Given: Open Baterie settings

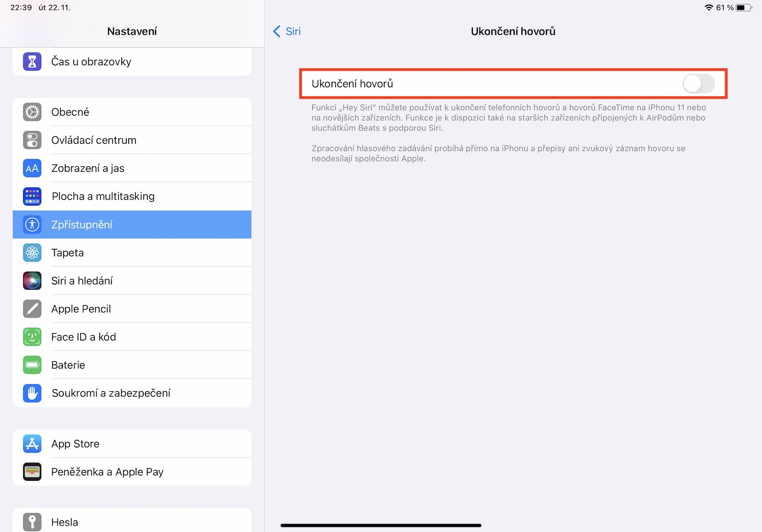Looking at the screenshot, I should click(132, 365).
